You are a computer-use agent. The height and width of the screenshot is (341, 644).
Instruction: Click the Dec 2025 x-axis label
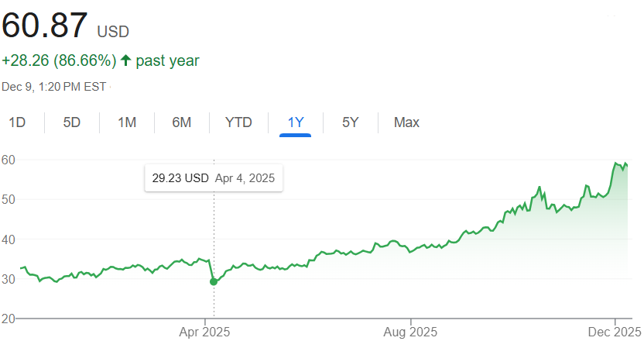616,332
